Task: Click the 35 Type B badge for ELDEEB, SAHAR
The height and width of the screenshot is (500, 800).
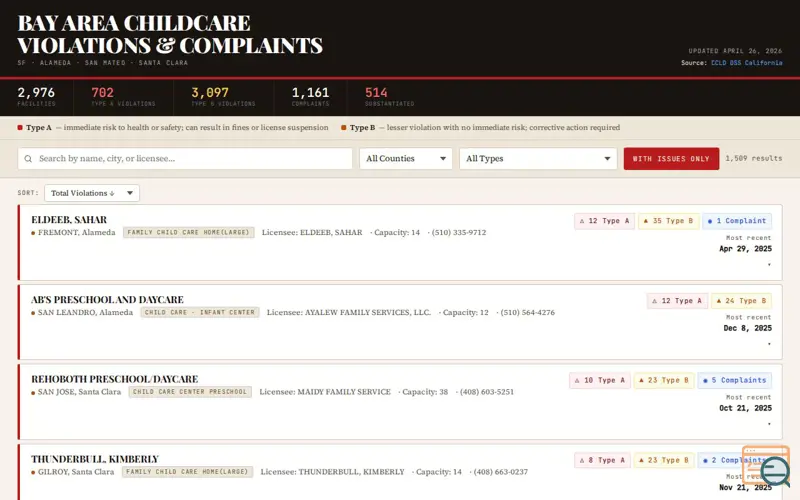Action: click(668, 221)
